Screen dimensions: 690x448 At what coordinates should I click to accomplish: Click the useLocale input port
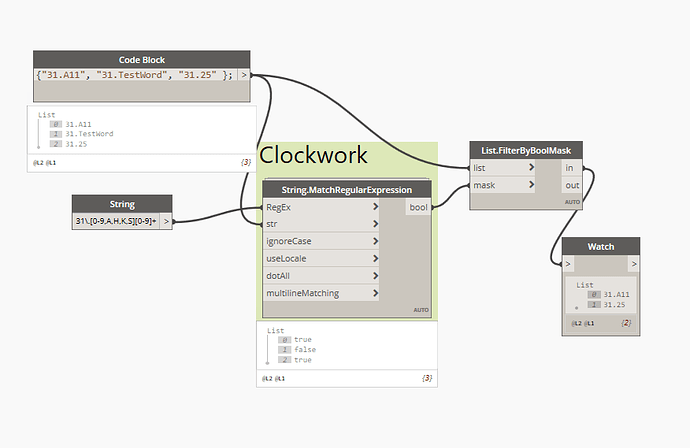tap(321, 258)
